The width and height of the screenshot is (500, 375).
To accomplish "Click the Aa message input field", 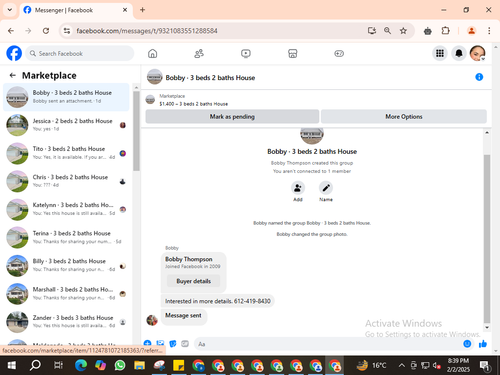I will tap(328, 344).
